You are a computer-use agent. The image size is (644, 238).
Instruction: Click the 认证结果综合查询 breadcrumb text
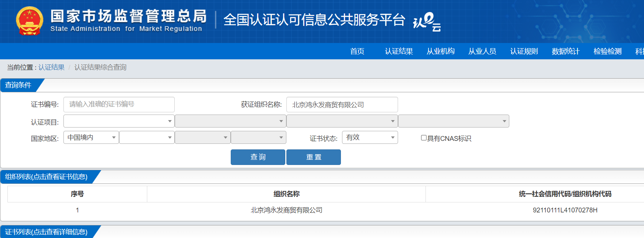coord(101,67)
